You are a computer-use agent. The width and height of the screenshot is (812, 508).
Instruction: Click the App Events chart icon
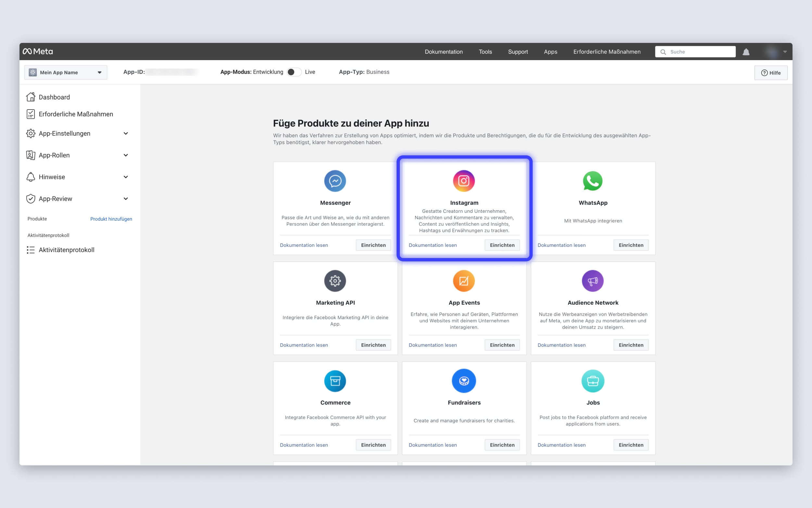coord(464,280)
